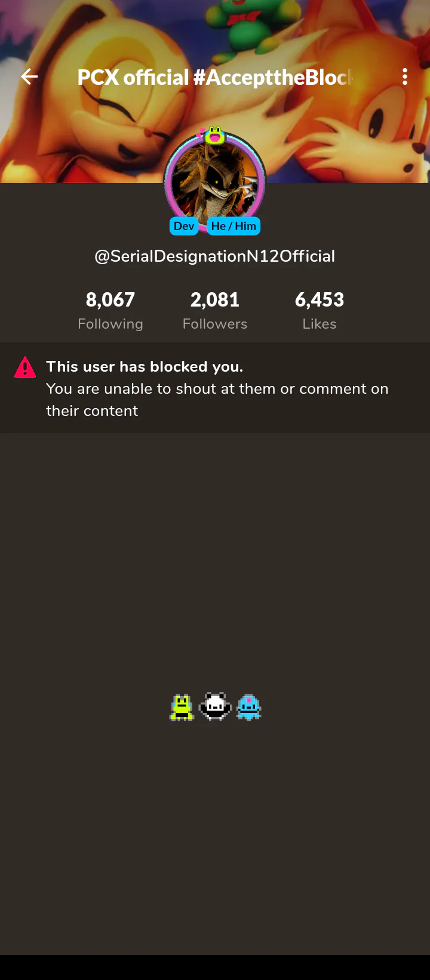The width and height of the screenshot is (430, 980).
Task: Select the He / Him pronoun badge
Action: pos(234,226)
